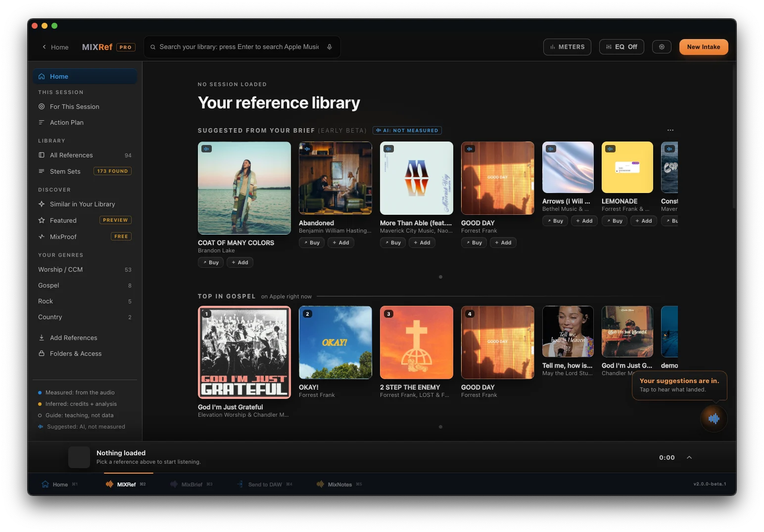Click the MixNotes waveform icon in bottom bar
Screen dimensions: 764x532
pos(320,484)
